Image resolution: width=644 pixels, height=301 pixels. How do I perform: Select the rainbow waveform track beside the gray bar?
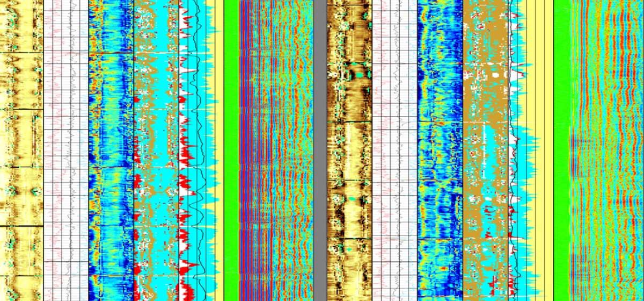click(x=276, y=150)
